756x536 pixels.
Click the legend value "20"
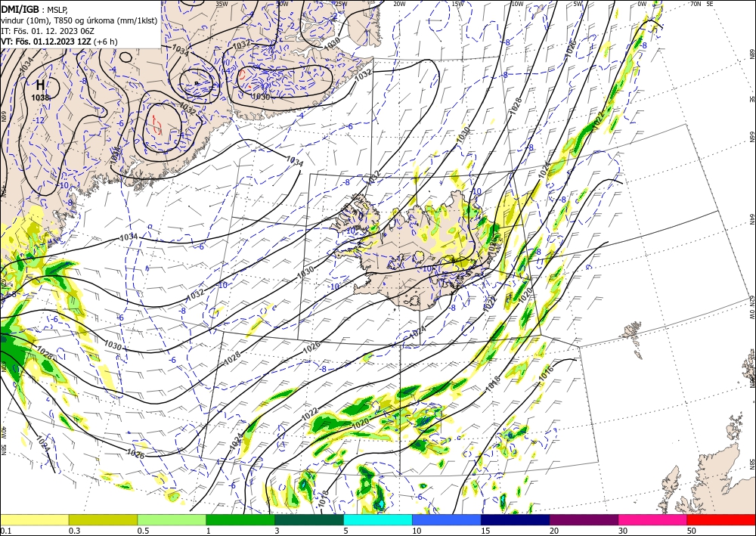pos(554,531)
